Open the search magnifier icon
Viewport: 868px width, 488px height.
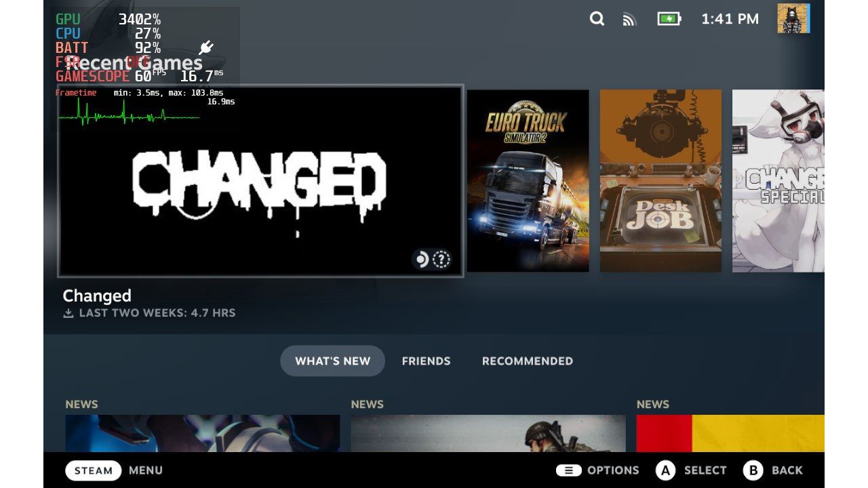point(597,19)
